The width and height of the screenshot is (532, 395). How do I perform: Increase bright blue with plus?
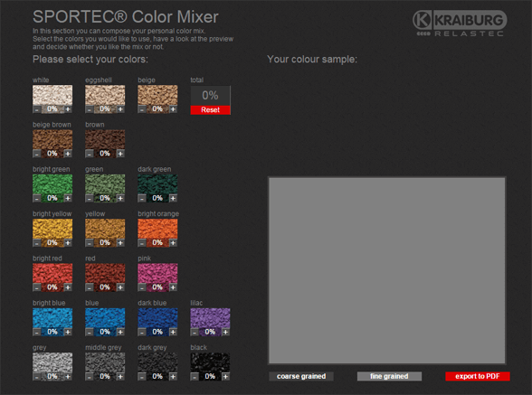[x=68, y=332]
